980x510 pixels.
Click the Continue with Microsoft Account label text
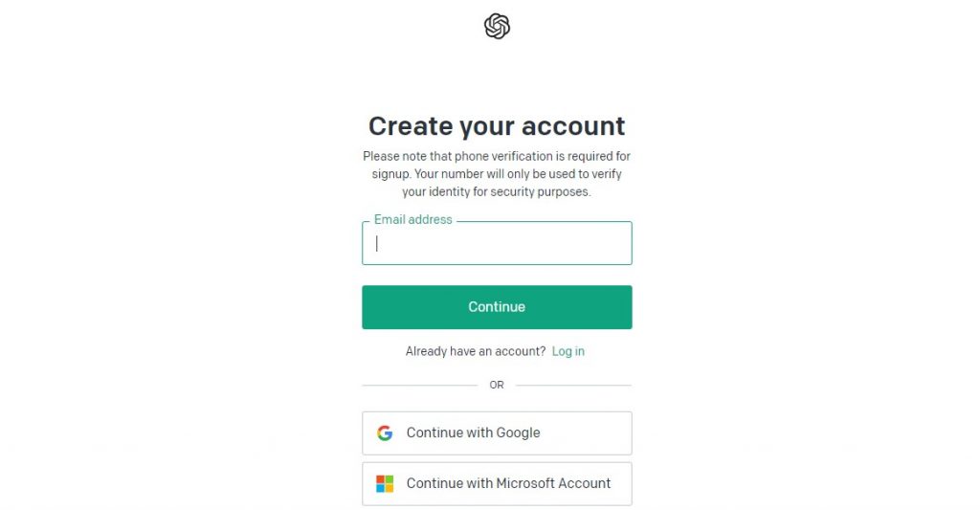tap(509, 483)
